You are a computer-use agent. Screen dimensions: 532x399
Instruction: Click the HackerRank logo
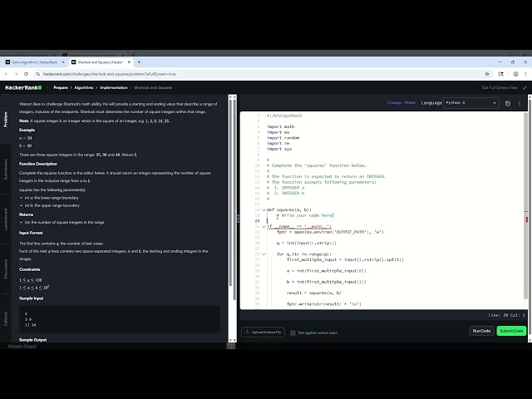[23, 87]
